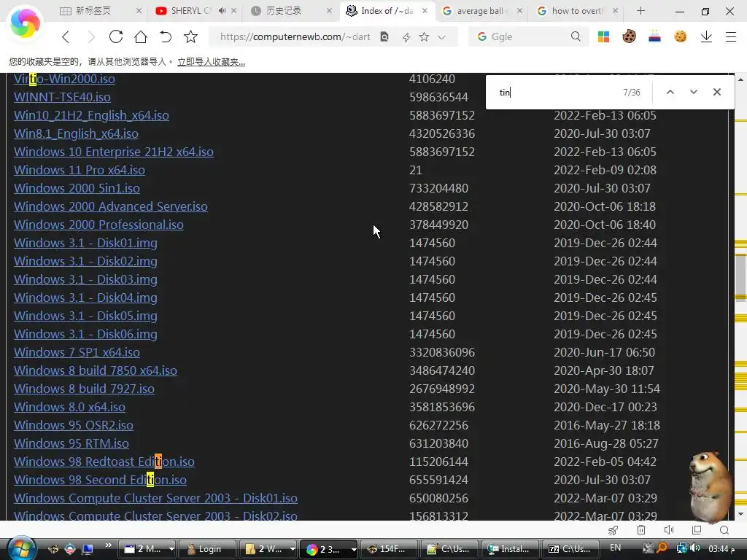The width and height of the screenshot is (747, 560).
Task: Open Windows 8 build 7850 x64.iso link
Action: pyautogui.click(x=96, y=370)
